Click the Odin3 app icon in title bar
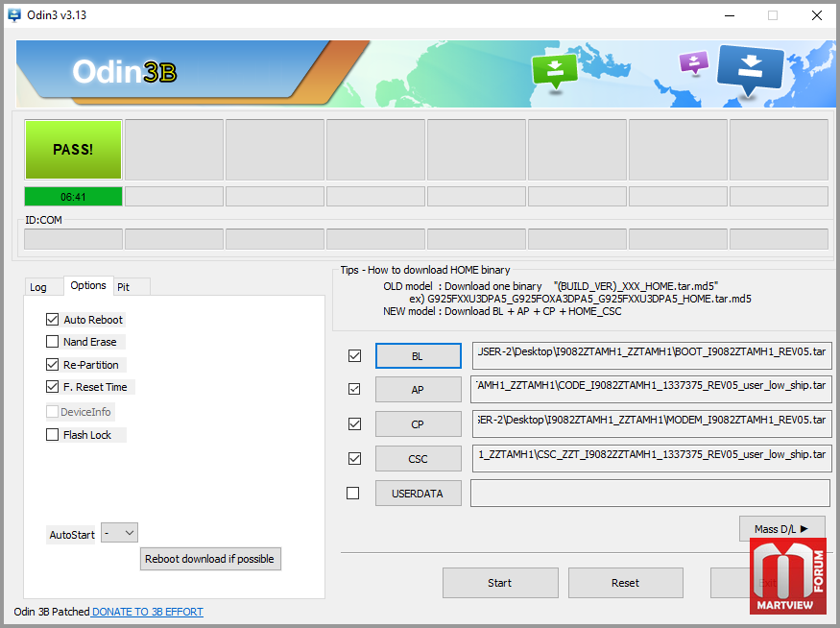The image size is (840, 628). (x=15, y=15)
